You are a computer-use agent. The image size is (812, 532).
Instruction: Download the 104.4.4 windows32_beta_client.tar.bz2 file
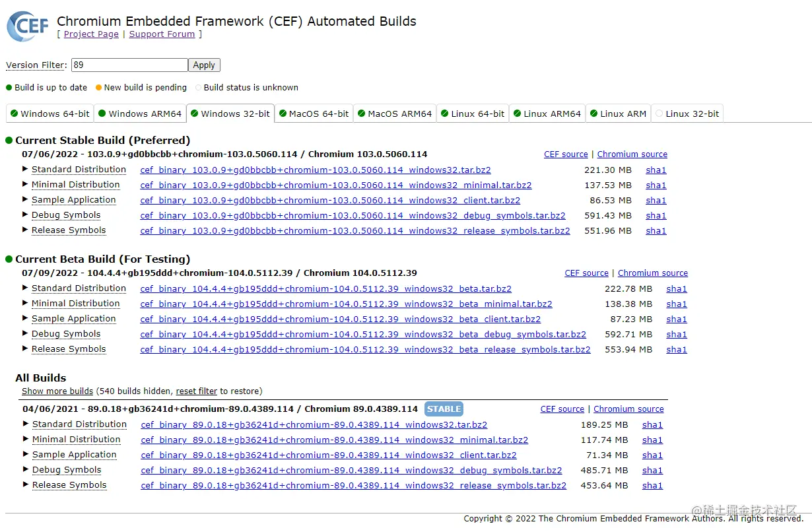[x=340, y=319]
